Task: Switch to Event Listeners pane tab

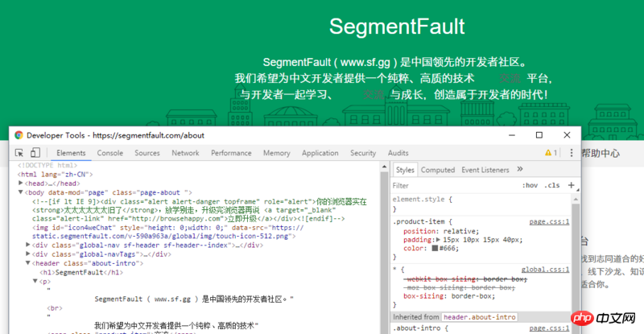Action: pyautogui.click(x=485, y=170)
